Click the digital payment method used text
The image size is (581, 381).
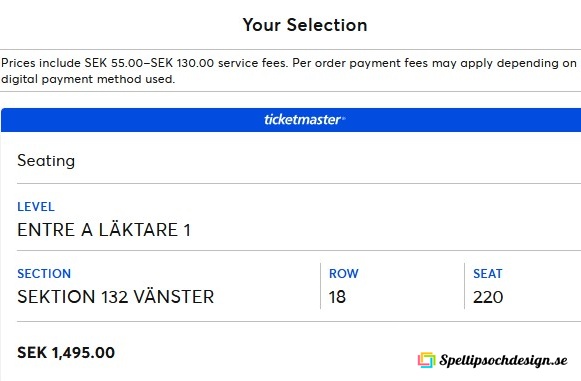(x=87, y=79)
